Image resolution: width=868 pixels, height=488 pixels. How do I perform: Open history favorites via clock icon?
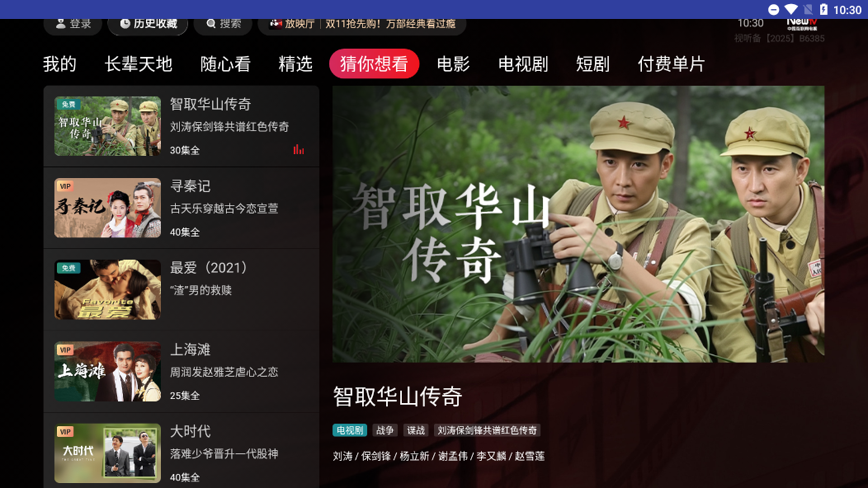click(x=125, y=23)
